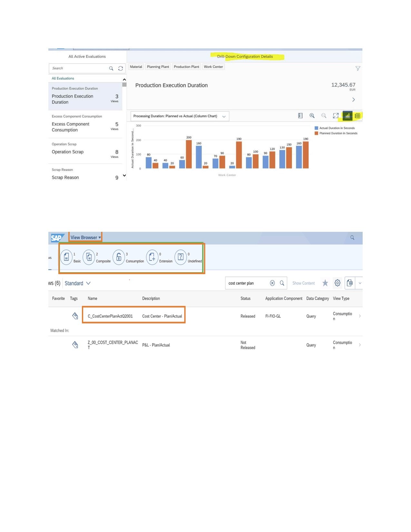Show chart legend toggle icon
This screenshot has height=532, width=411.
[x=300, y=116]
